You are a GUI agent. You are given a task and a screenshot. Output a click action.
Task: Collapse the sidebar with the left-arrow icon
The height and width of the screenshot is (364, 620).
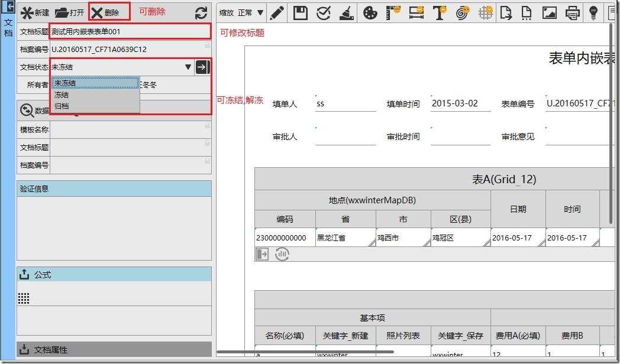[8, 6]
